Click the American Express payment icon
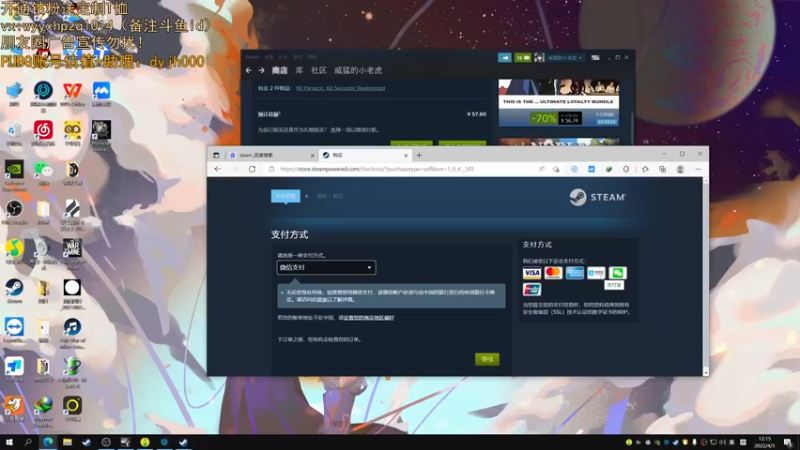This screenshot has height=450, width=800. click(574, 273)
